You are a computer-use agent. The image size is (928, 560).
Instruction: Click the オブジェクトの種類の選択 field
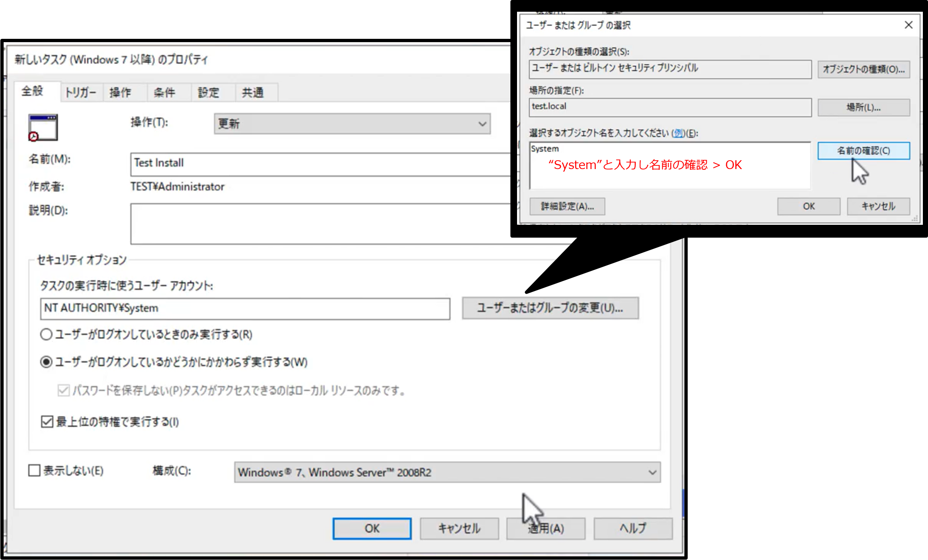coord(670,69)
